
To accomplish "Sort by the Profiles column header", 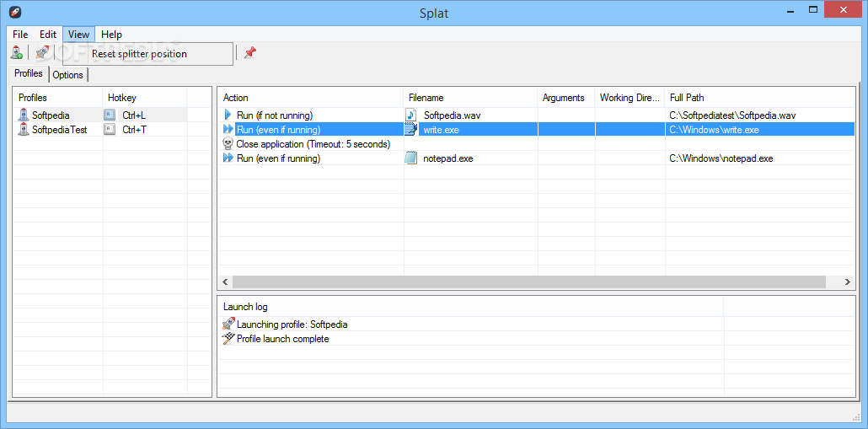I will (57, 98).
